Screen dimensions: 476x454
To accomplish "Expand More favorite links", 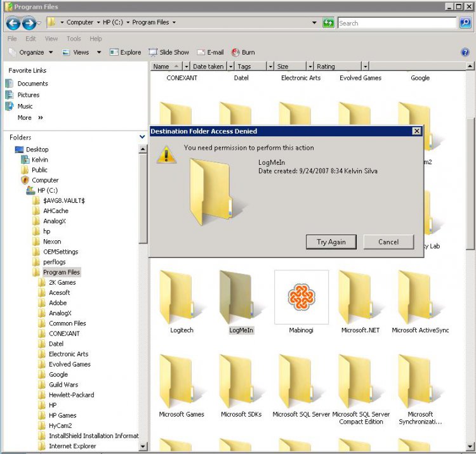I will (x=30, y=118).
